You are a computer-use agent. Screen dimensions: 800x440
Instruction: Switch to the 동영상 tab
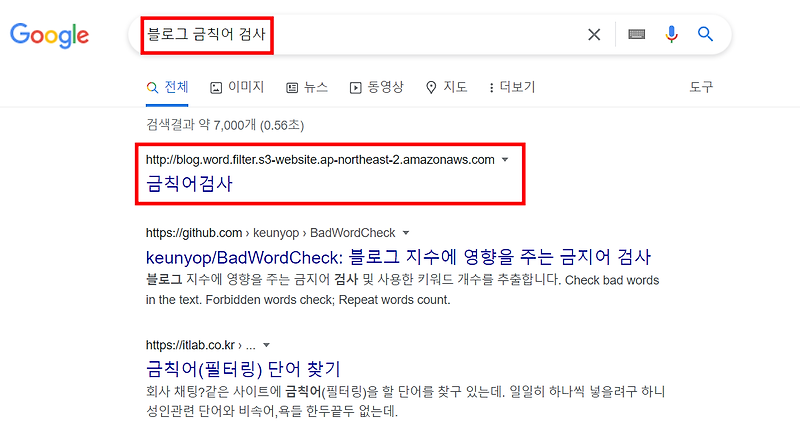pos(377,87)
